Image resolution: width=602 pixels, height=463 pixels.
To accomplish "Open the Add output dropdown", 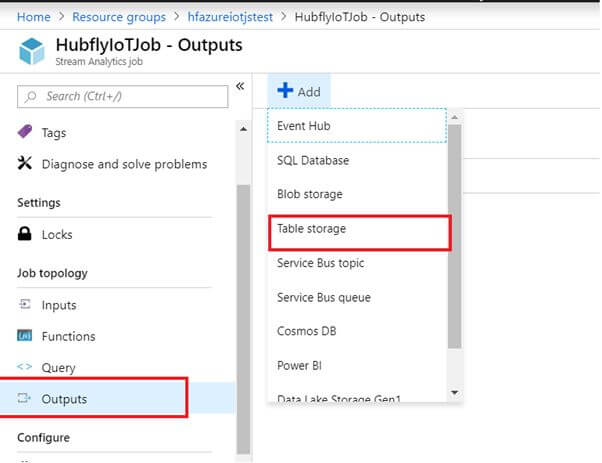I will (x=297, y=91).
